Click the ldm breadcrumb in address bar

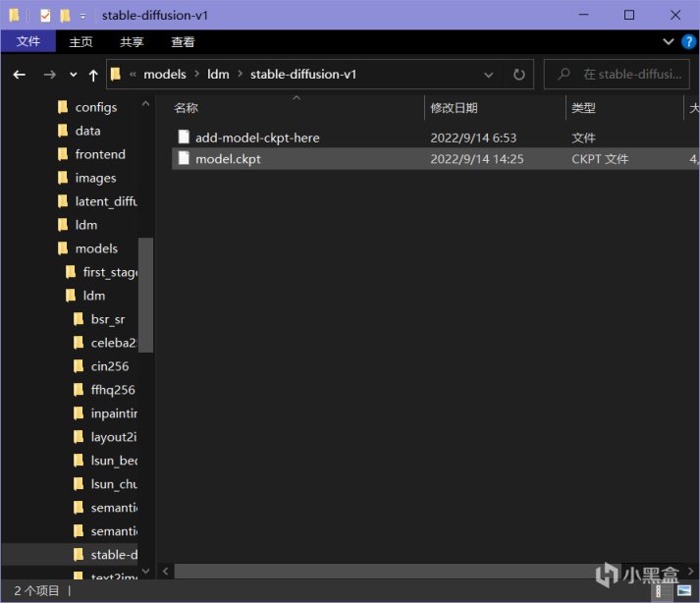click(218, 74)
